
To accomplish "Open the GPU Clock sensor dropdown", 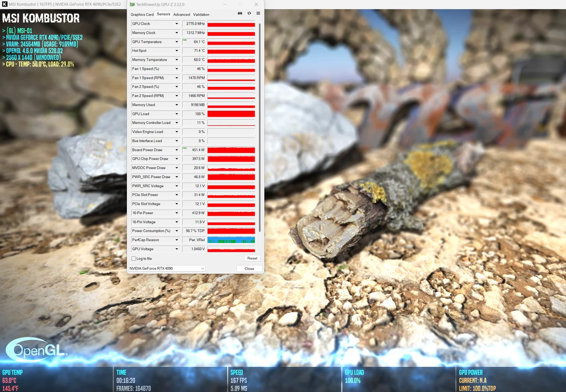I will tap(177, 24).
